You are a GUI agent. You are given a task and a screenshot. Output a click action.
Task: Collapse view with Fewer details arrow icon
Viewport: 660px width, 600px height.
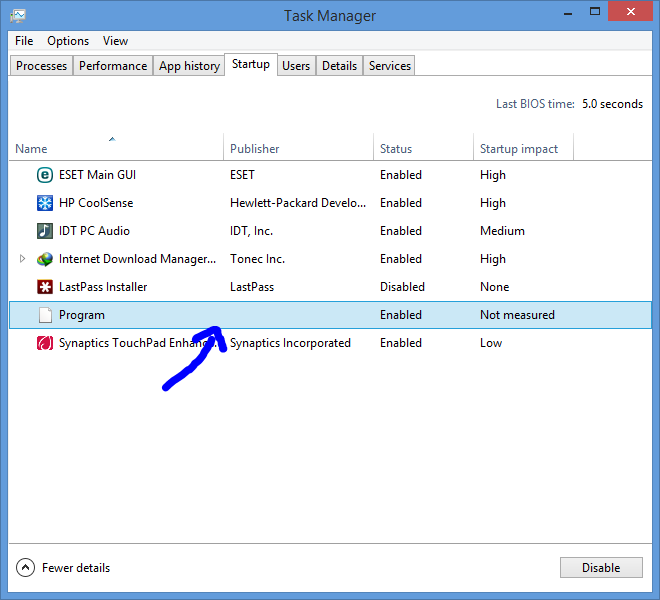tap(25, 568)
